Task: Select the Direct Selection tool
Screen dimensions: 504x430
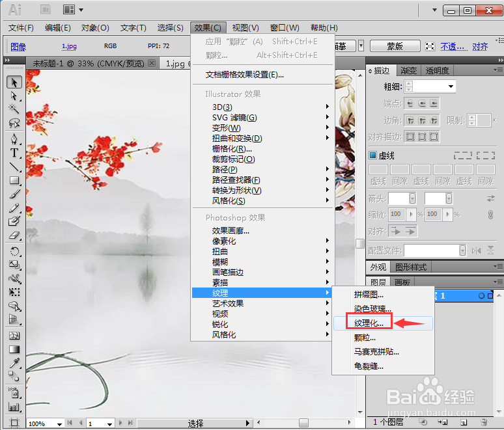Action: click(14, 96)
